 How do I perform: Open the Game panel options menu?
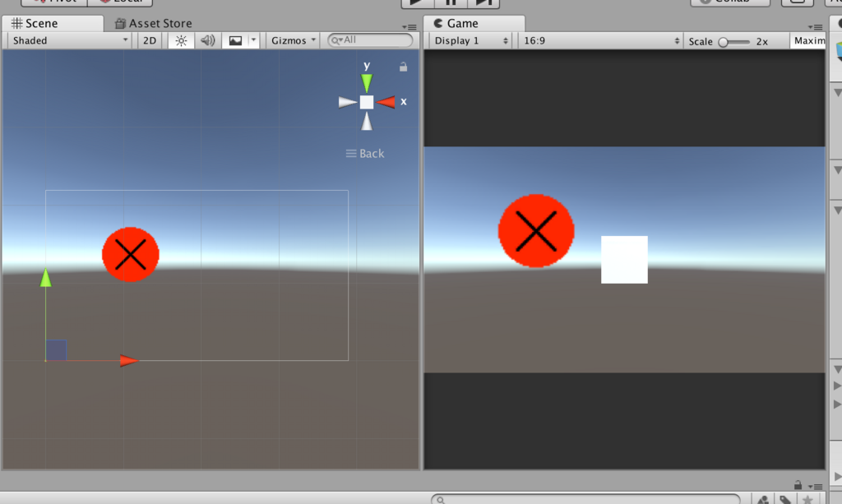click(x=815, y=27)
